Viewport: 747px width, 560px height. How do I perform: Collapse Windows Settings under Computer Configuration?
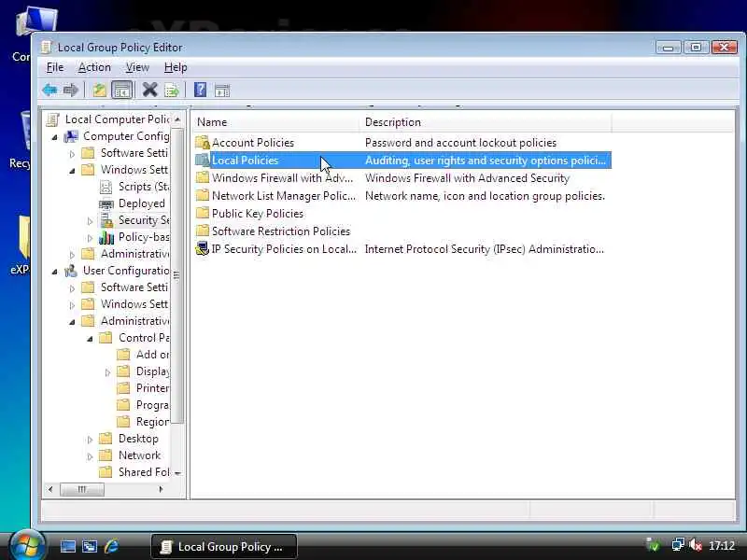coord(72,171)
